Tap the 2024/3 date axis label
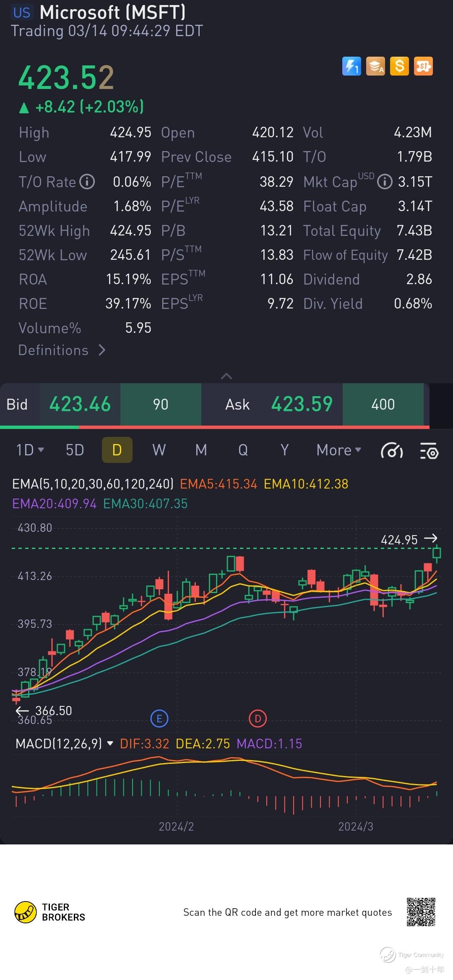453x980 pixels. pyautogui.click(x=356, y=826)
